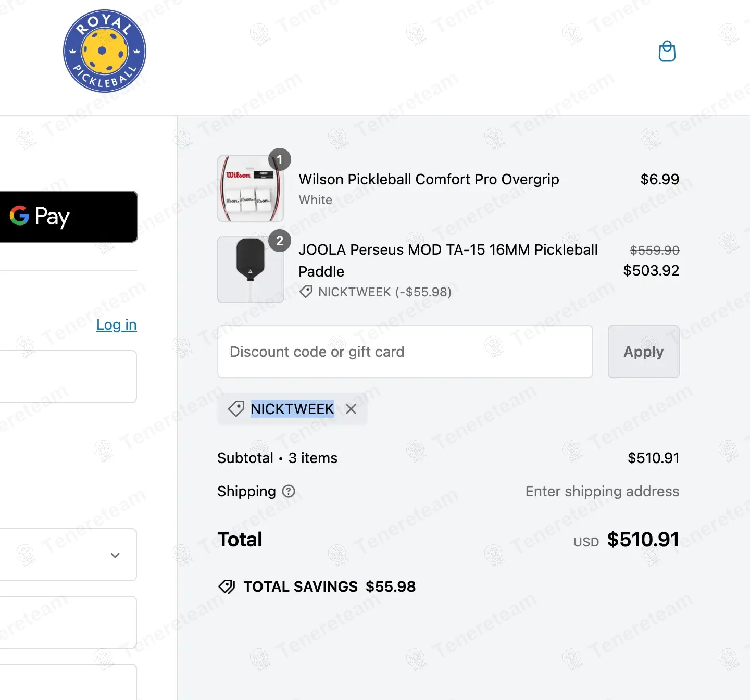Click the input field below Log in
The image size is (750, 700).
68,377
